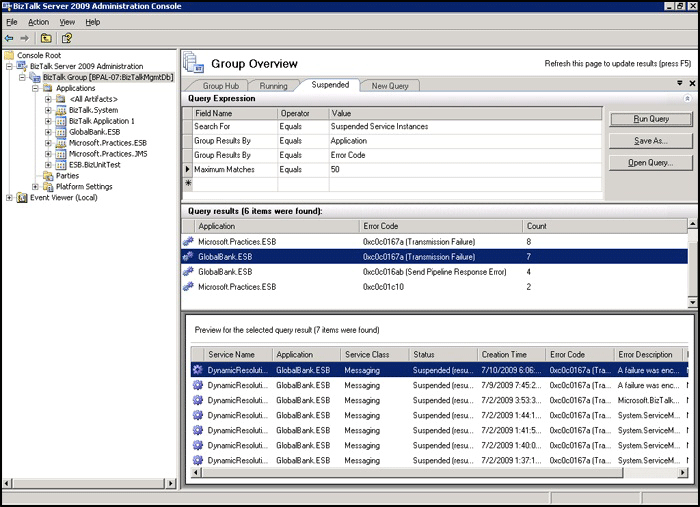Switch to the New Query tab

pyautogui.click(x=390, y=86)
